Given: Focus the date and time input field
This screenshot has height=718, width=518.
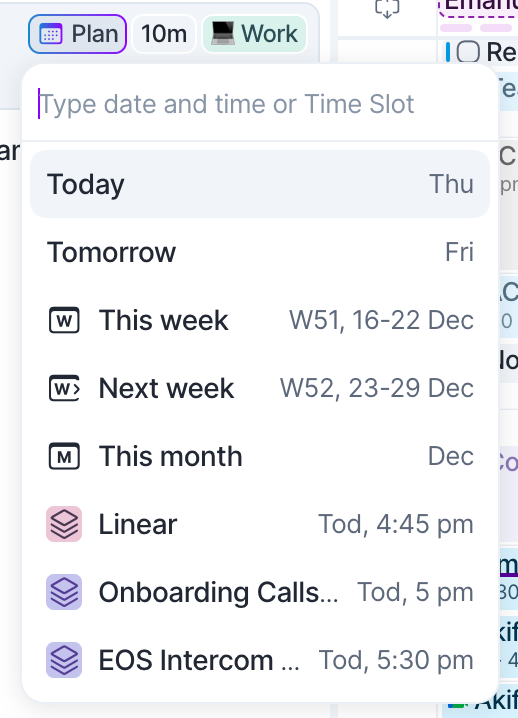Looking at the screenshot, I should (x=260, y=104).
